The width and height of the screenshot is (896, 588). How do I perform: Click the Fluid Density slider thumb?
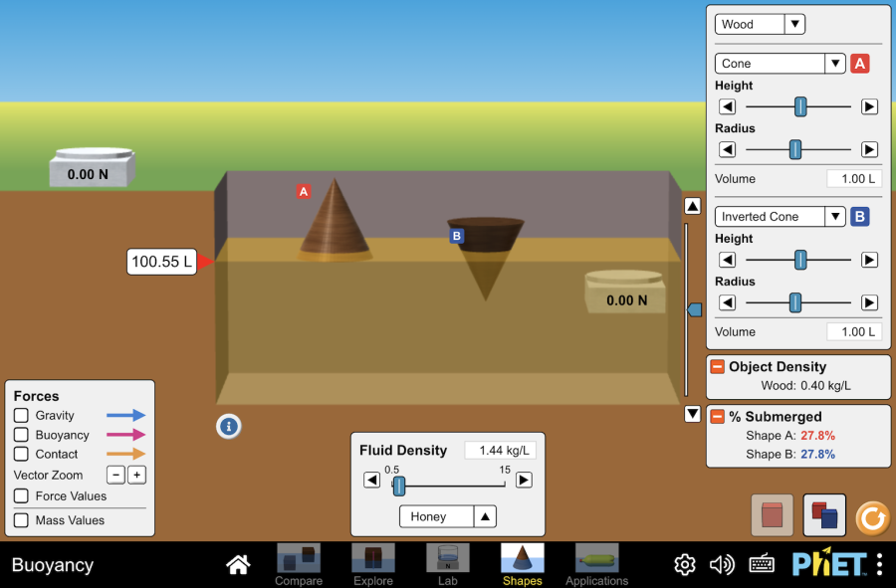pyautogui.click(x=399, y=486)
